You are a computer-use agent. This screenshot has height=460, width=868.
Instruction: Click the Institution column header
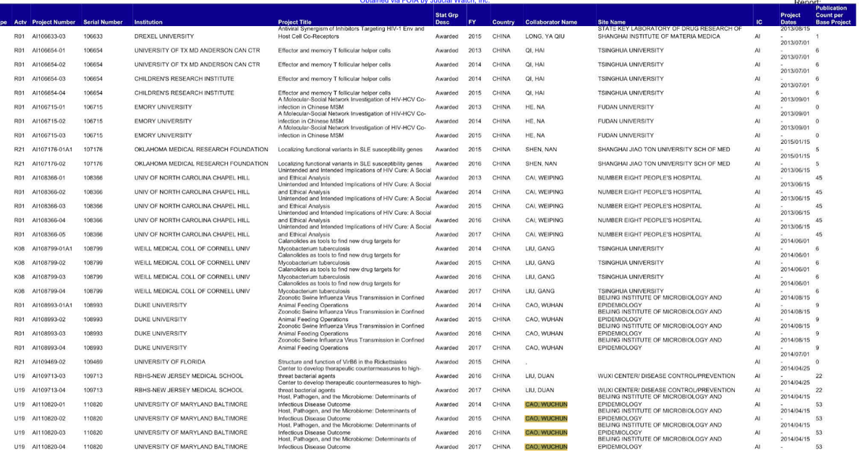tap(148, 22)
